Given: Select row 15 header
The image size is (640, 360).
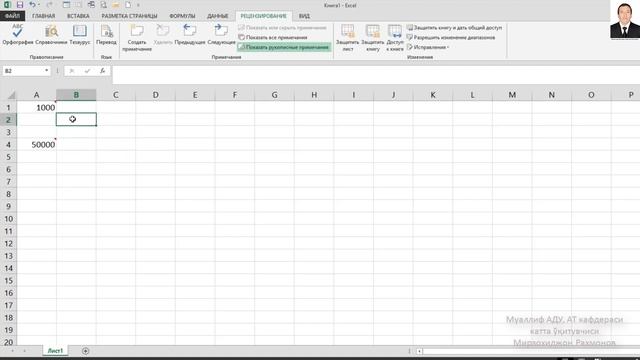Looking at the screenshot, I should (8, 280).
